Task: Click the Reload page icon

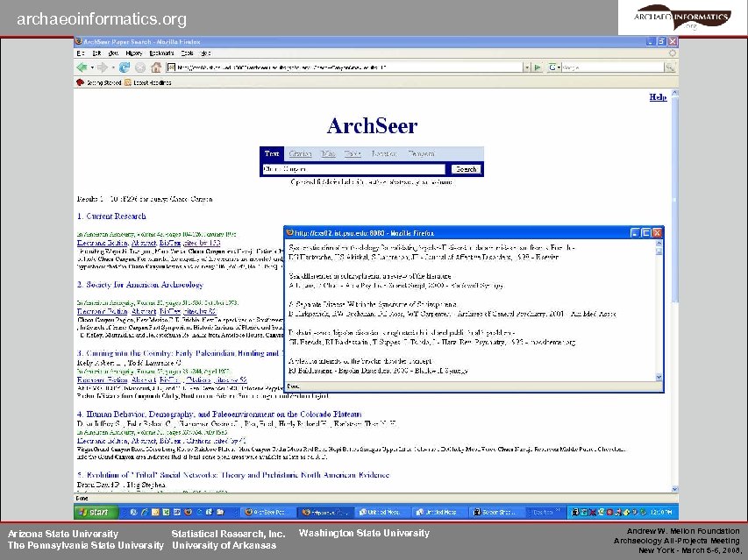Action: [125, 67]
